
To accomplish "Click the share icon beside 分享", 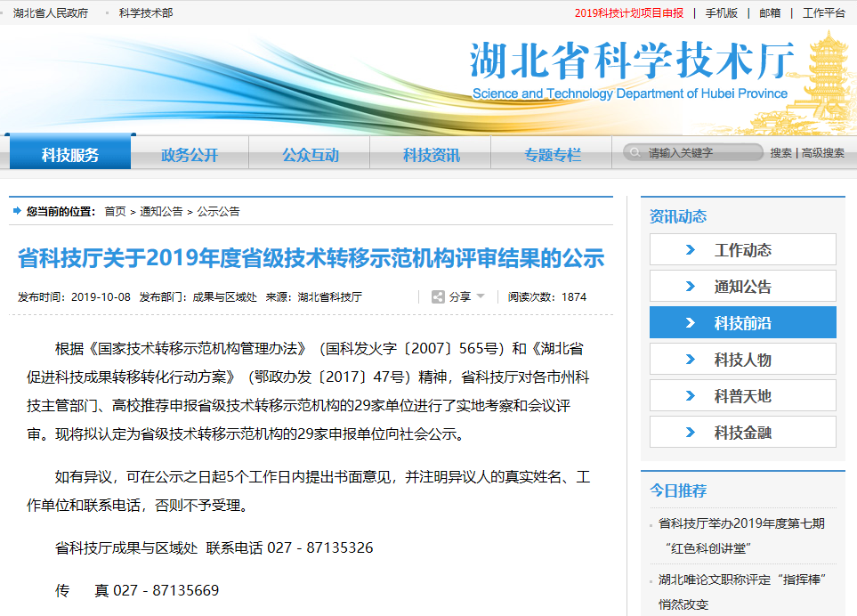I will coord(438,296).
